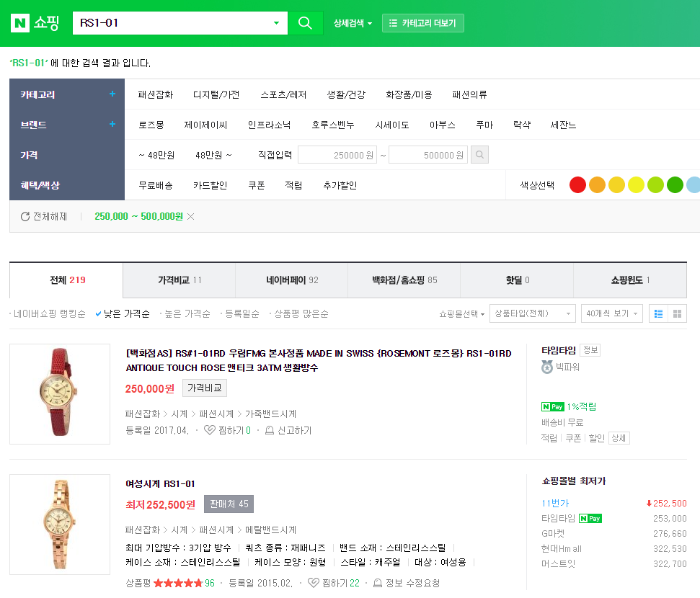This screenshot has height=598, width=700.
Task: Click the 찜하기 heart icon with count 22
Action: [x=314, y=582]
